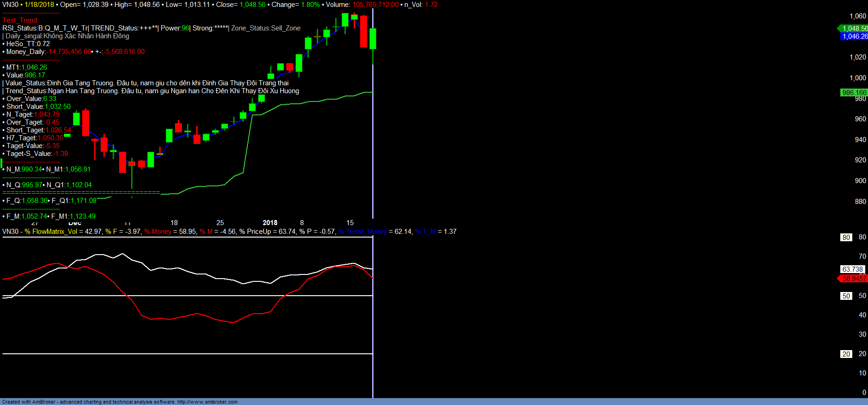Click the % Trend_Money blue label
This screenshot has width=868, height=405.
[x=362, y=232]
